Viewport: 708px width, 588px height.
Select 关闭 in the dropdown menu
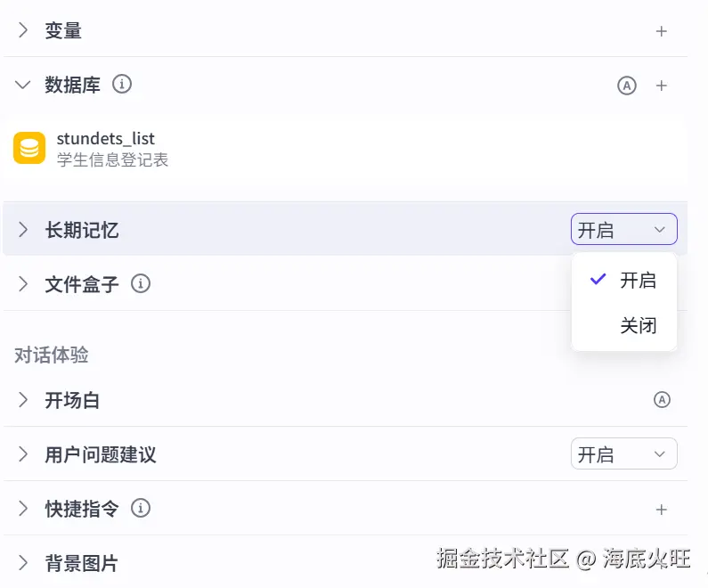tap(638, 326)
